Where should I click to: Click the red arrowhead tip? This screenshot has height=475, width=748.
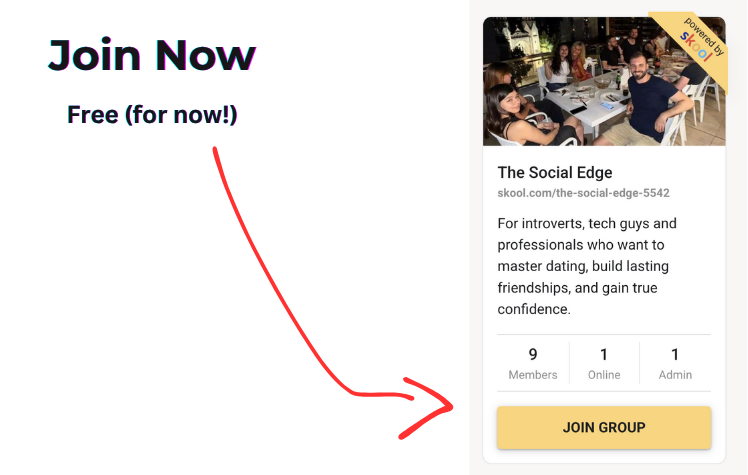point(450,407)
